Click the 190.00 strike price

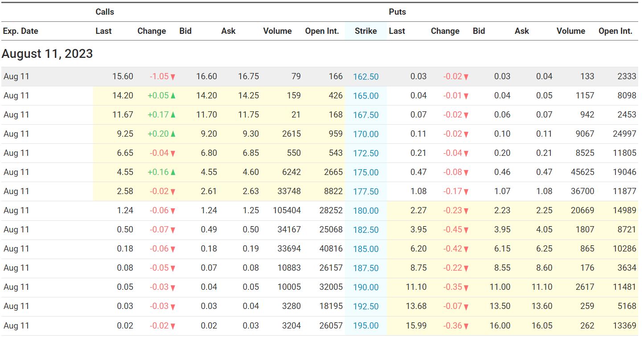pyautogui.click(x=366, y=287)
